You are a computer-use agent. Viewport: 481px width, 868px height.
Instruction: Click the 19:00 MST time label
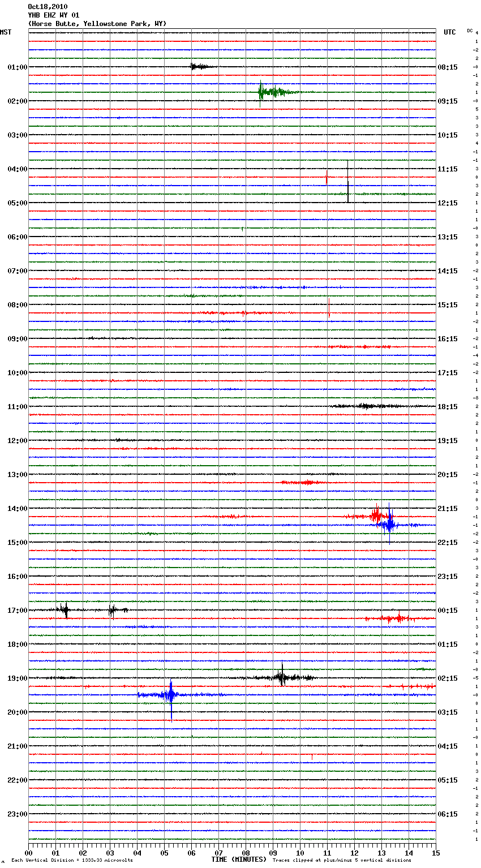pyautogui.click(x=17, y=678)
